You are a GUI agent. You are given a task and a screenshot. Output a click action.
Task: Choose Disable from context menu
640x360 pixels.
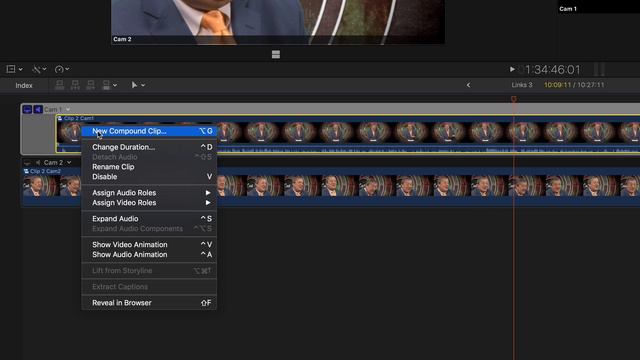coord(149,177)
